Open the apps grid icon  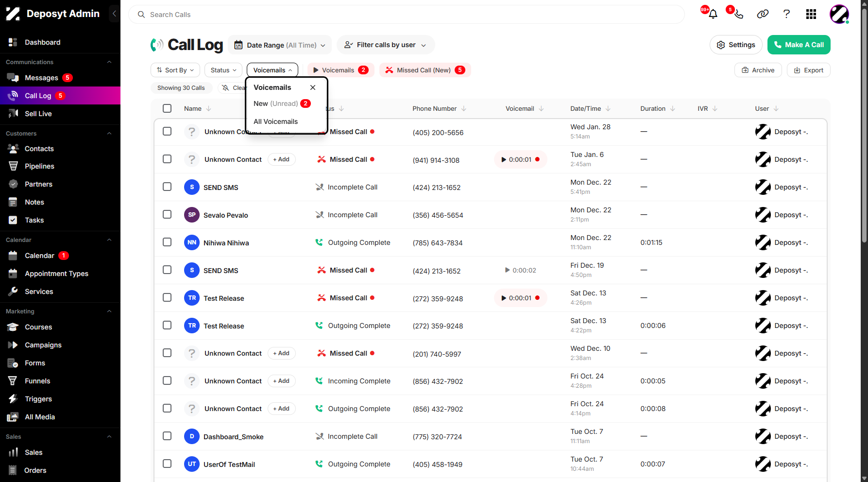[x=811, y=14]
